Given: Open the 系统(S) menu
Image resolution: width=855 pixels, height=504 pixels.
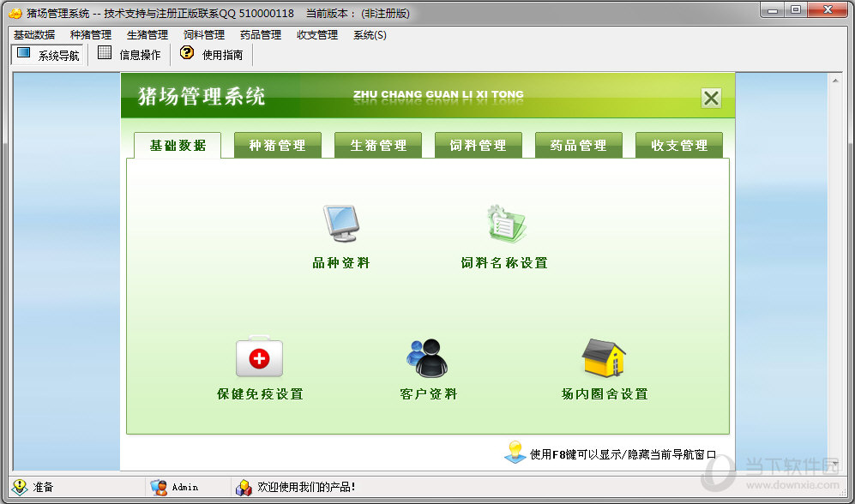Looking at the screenshot, I should [x=370, y=35].
